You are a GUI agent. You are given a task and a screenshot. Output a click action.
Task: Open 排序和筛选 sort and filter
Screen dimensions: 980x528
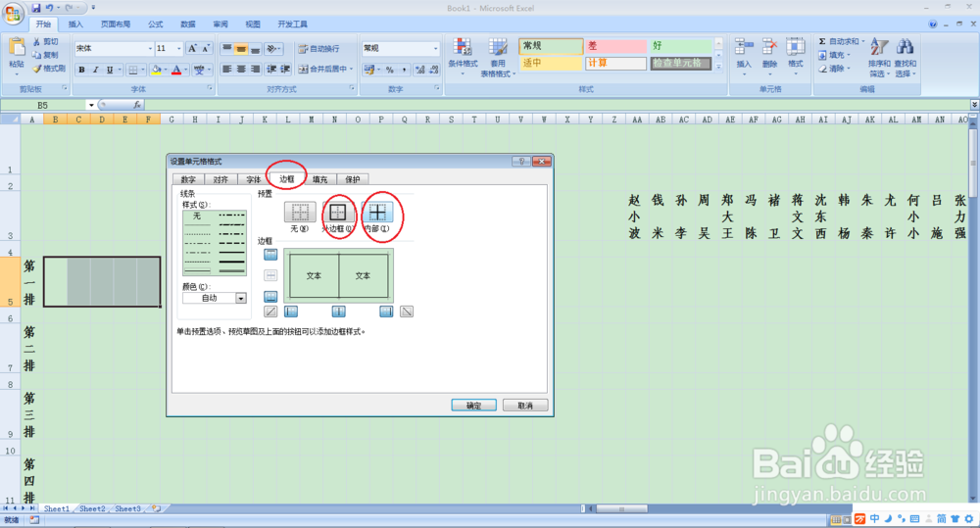[879, 57]
